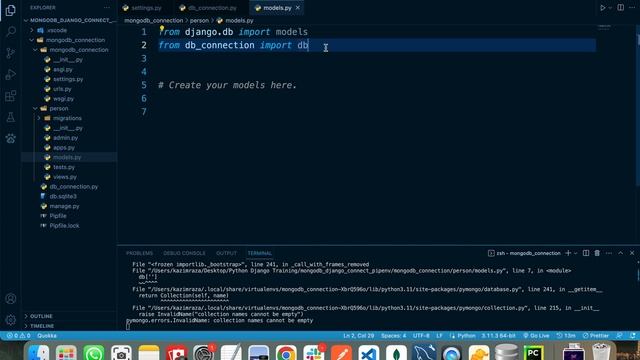Toggle Go Live server in status bar
The width and height of the screenshot is (640, 360).
pyautogui.click(x=536, y=336)
